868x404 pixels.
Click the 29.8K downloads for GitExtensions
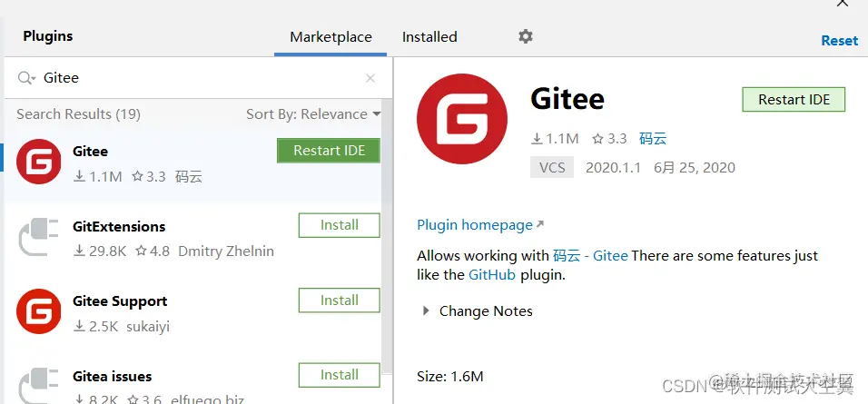[100, 251]
